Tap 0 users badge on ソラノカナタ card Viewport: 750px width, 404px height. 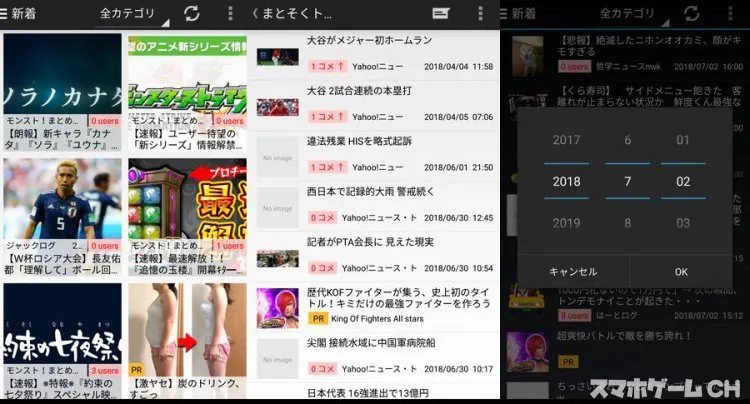click(x=105, y=121)
